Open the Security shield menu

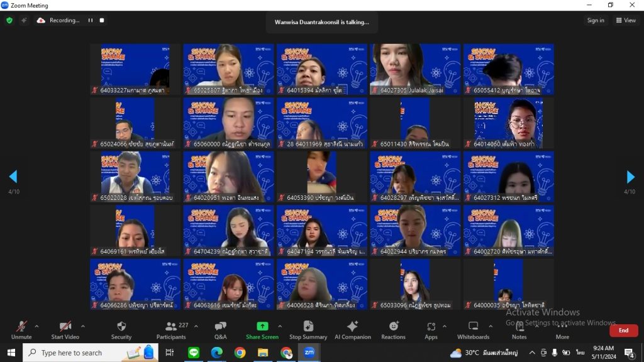121,331
